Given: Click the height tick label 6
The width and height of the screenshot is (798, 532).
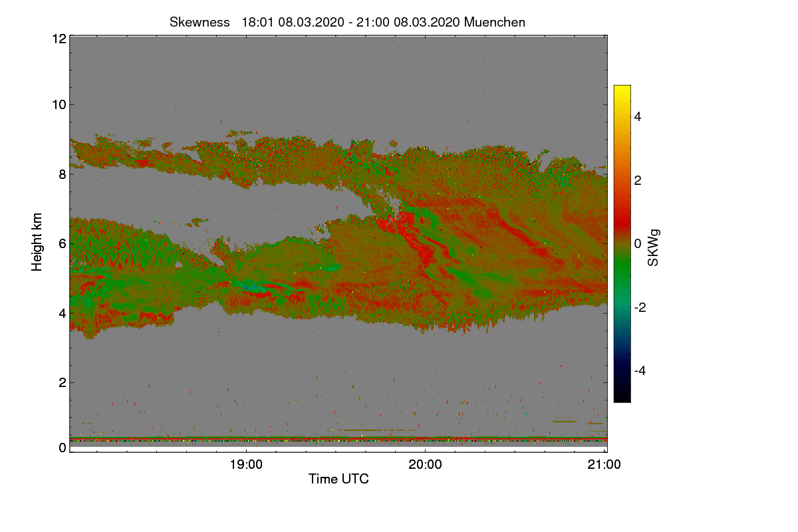Looking at the screenshot, I should (62, 243).
